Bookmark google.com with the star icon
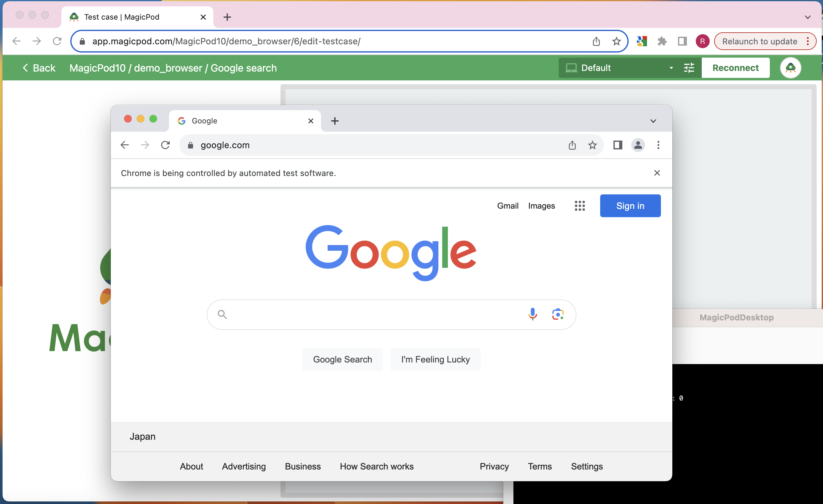 (593, 145)
